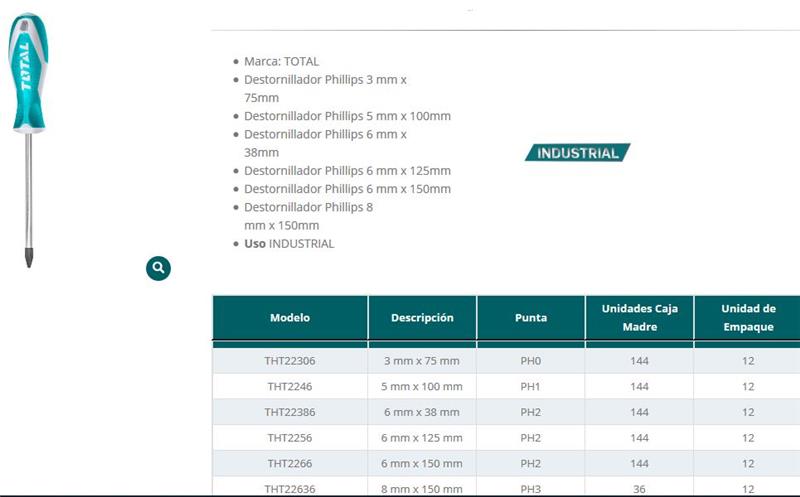Click the INDUSTRIAL badge

point(578,153)
